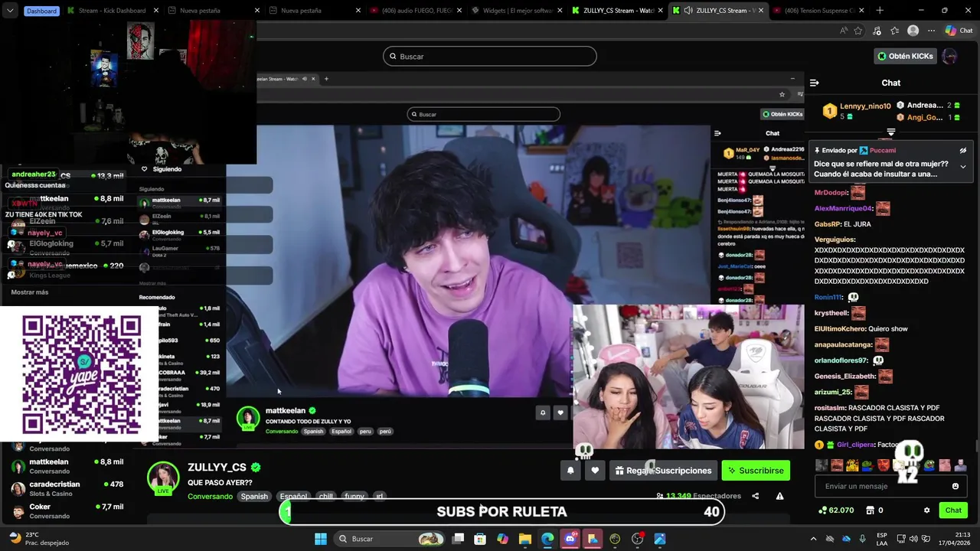Switch to the Stream - Kick Dashboard tab
The height and width of the screenshot is (551, 980).
112,11
